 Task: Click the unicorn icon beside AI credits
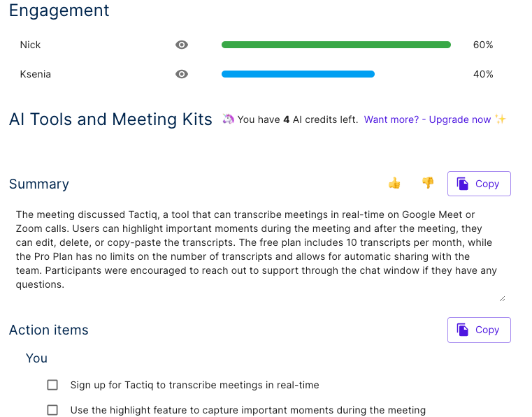(x=229, y=119)
